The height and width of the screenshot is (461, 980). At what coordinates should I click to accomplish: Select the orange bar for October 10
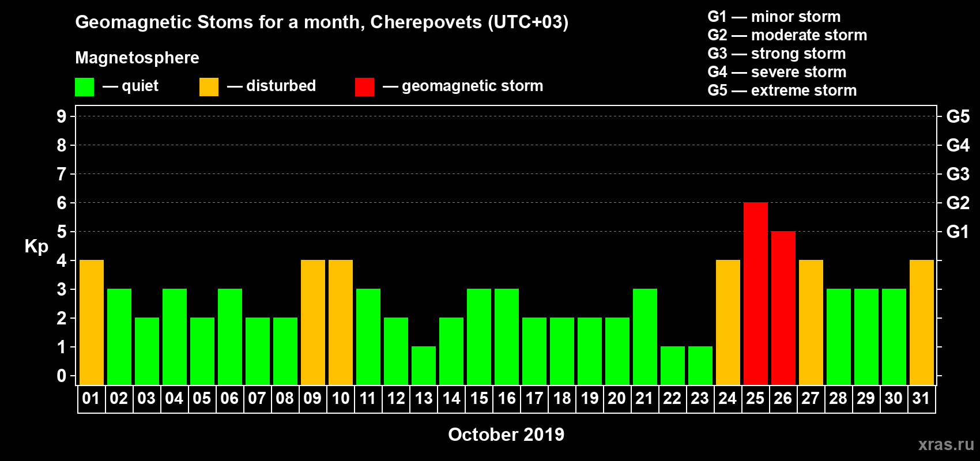341,323
